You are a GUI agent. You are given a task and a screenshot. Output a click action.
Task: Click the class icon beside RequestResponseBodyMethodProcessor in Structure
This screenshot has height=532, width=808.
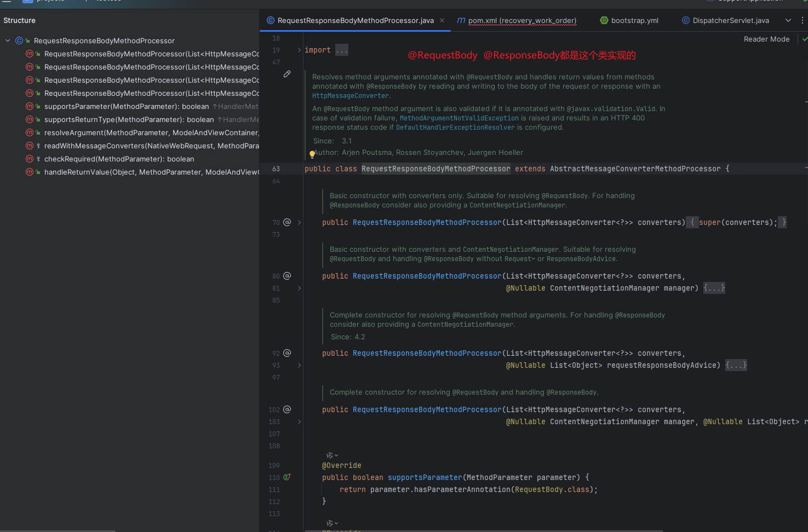point(19,41)
